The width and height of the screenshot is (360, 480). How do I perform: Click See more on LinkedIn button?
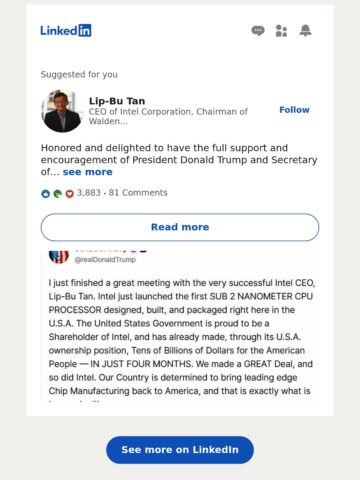click(x=180, y=450)
